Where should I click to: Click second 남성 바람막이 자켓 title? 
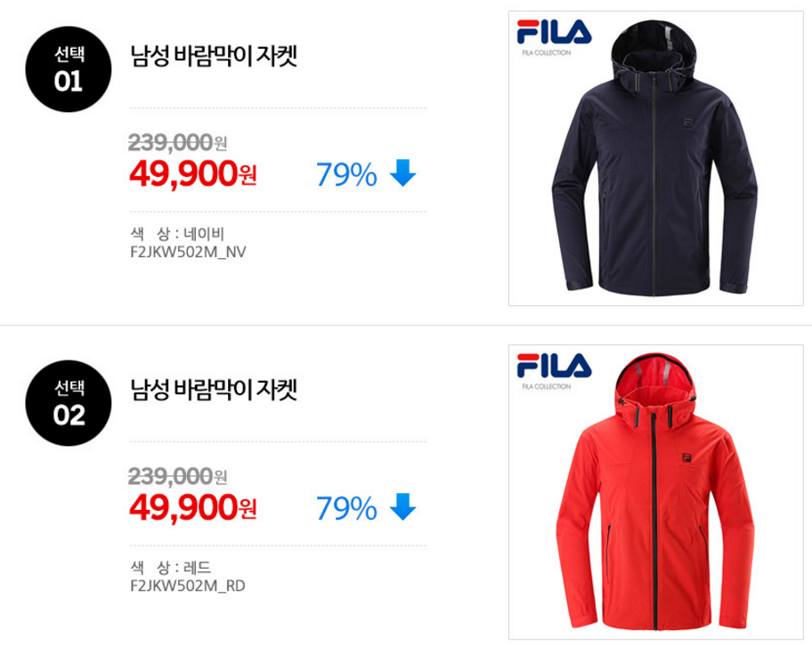(x=214, y=390)
